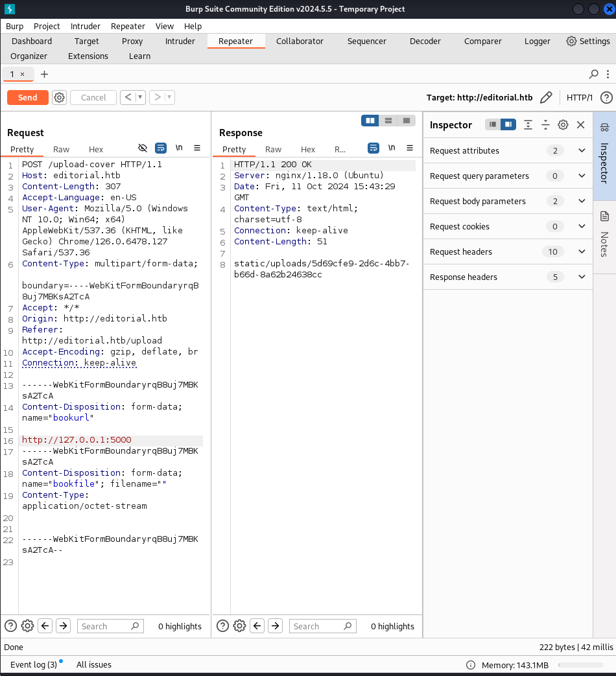Open Repeater help question mark icon

point(606,97)
